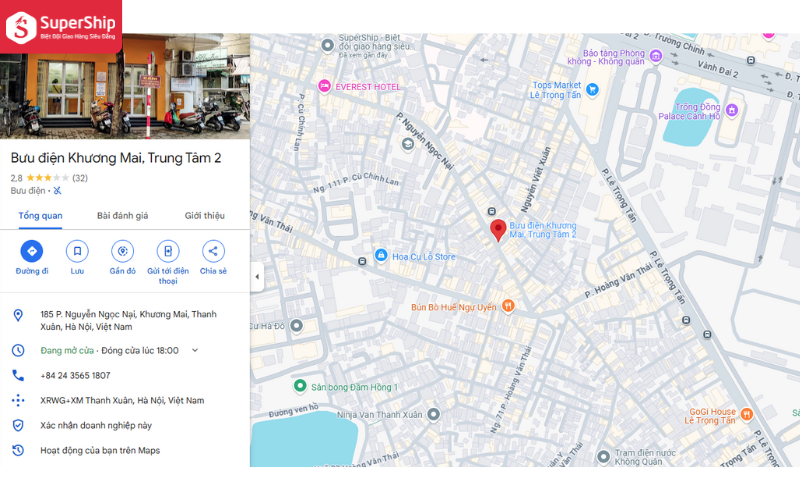800x500 pixels.
Task: Click the bus stop icon near Hoa Cụ Lỗ Store
Action: (x=362, y=261)
